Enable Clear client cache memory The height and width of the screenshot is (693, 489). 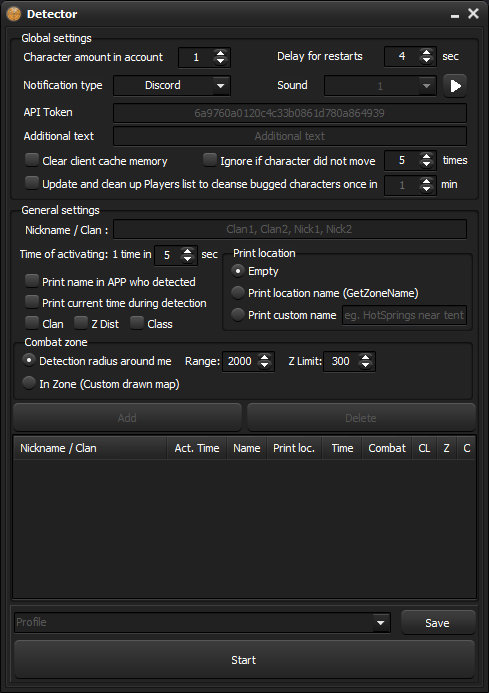(32, 160)
